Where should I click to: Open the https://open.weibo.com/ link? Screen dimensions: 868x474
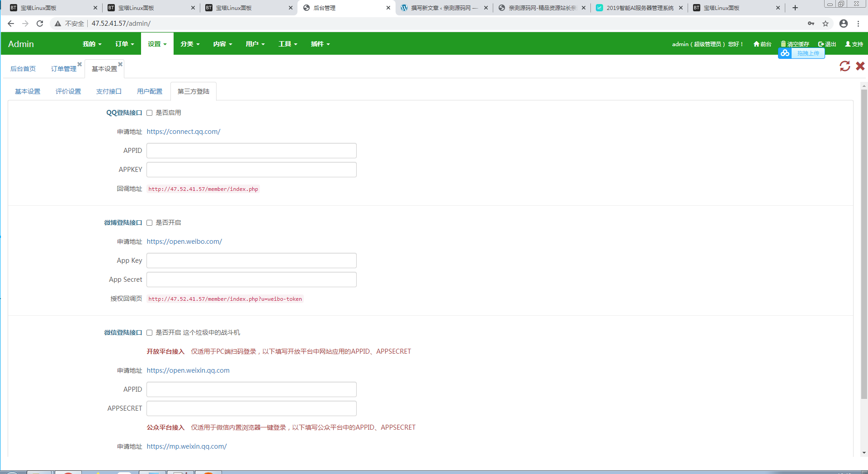click(184, 242)
